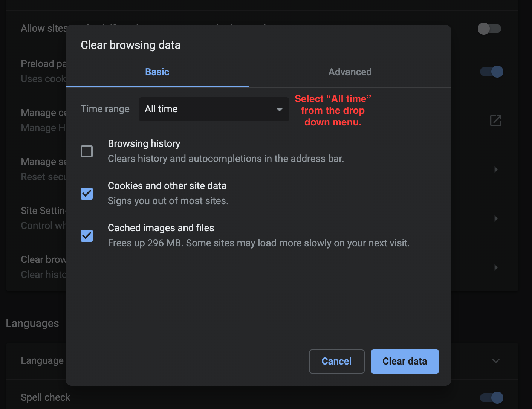Click arrow beside Site Settings row
The height and width of the screenshot is (409, 532).
[496, 218]
